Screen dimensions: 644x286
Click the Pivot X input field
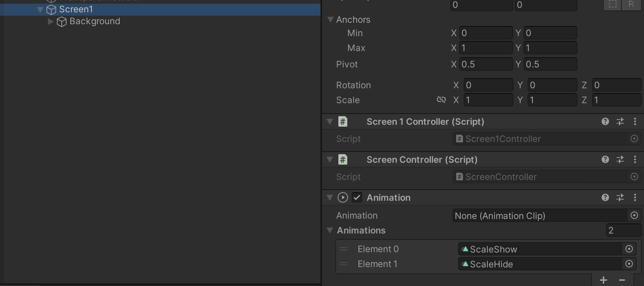(x=486, y=64)
